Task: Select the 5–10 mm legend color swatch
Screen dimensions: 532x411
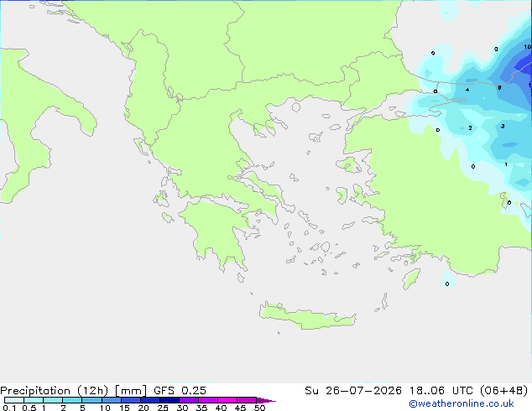Action: [x=91, y=400]
